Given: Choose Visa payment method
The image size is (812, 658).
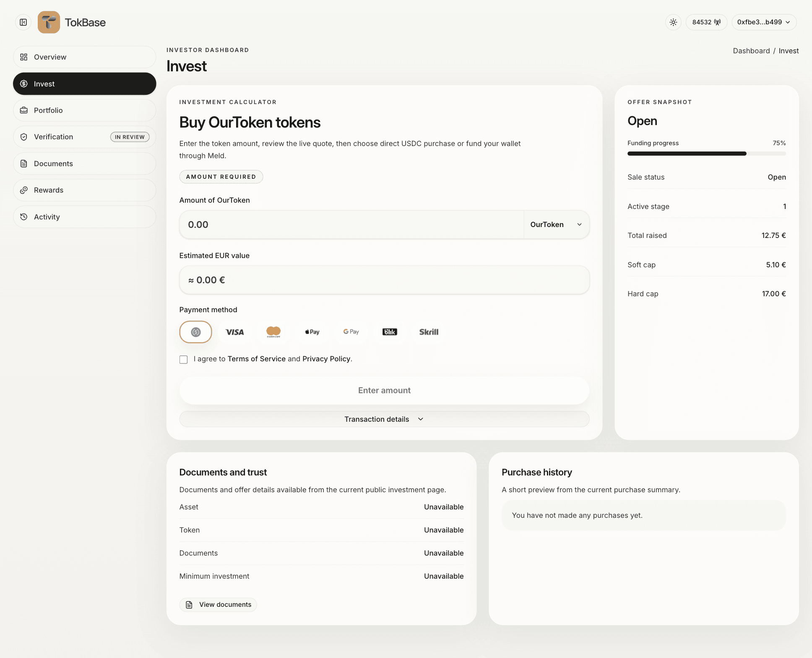Looking at the screenshot, I should (x=234, y=332).
